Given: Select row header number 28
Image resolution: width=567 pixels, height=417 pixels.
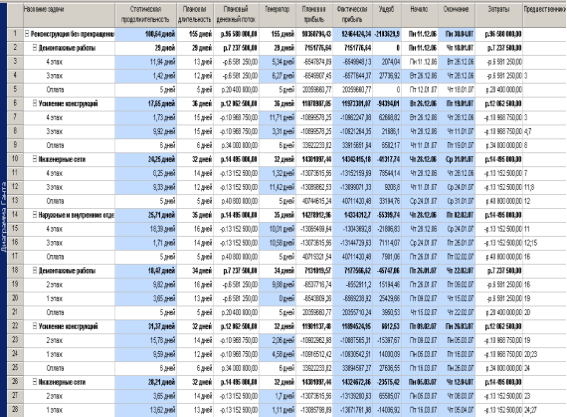Looking at the screenshot, I should click(x=15, y=410).
